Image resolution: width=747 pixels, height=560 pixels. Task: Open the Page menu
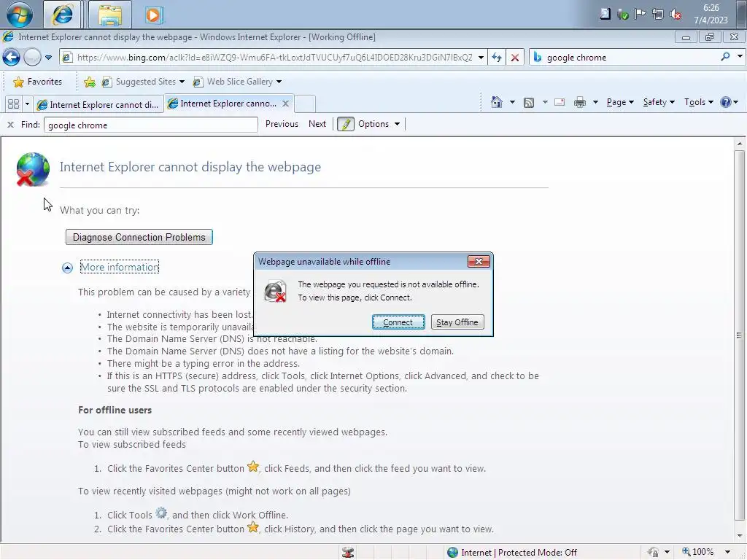tap(620, 102)
